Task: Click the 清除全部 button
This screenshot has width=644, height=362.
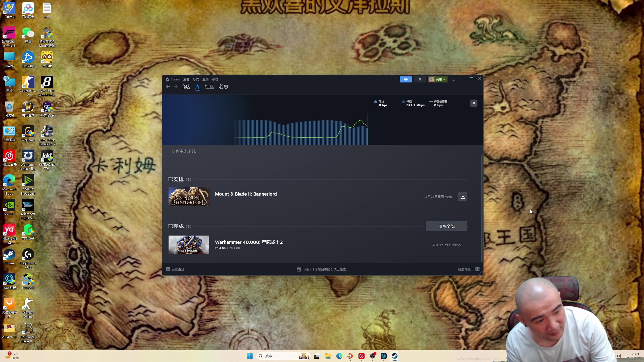Action: (x=446, y=226)
